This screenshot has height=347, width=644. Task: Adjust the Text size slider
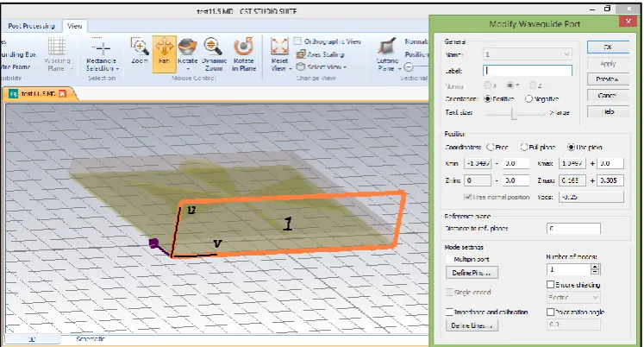[x=513, y=113]
